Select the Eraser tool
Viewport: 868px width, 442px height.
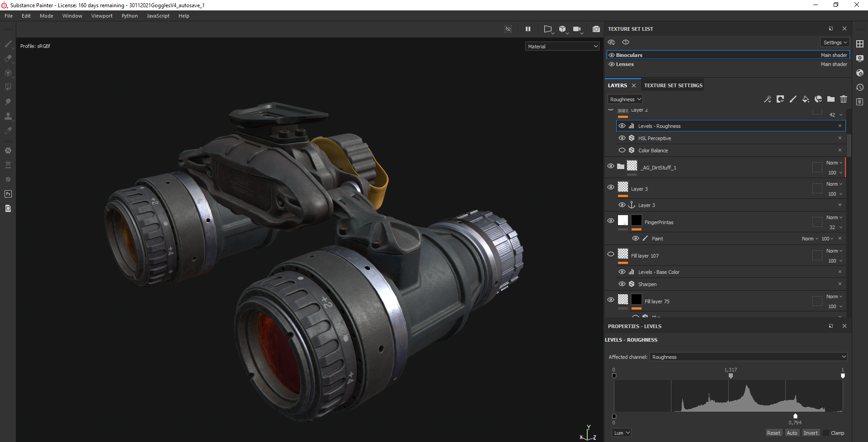pos(8,58)
